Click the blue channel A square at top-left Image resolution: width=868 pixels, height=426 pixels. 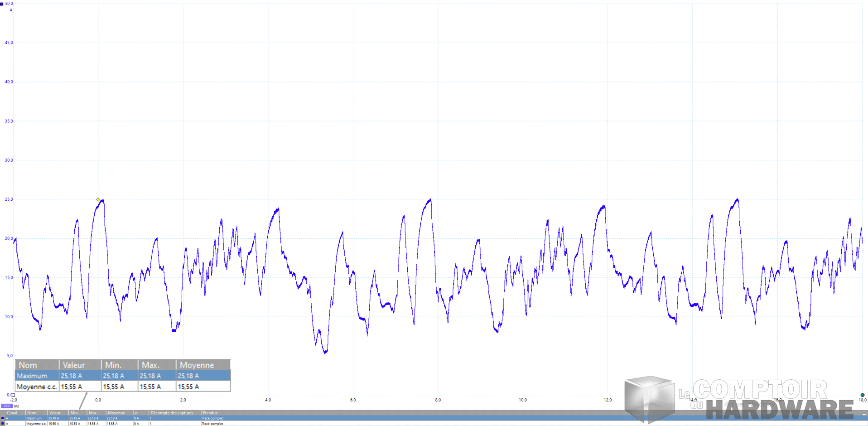click(2, 4)
